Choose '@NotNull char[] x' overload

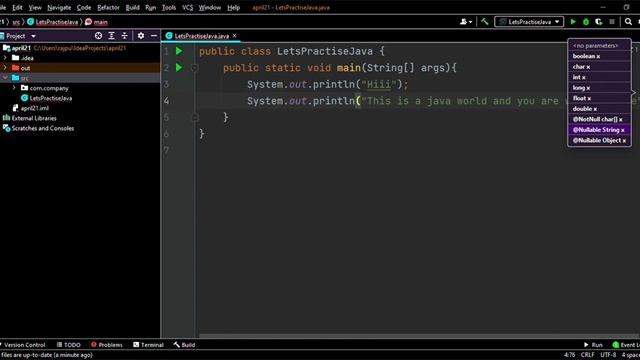tap(599, 119)
